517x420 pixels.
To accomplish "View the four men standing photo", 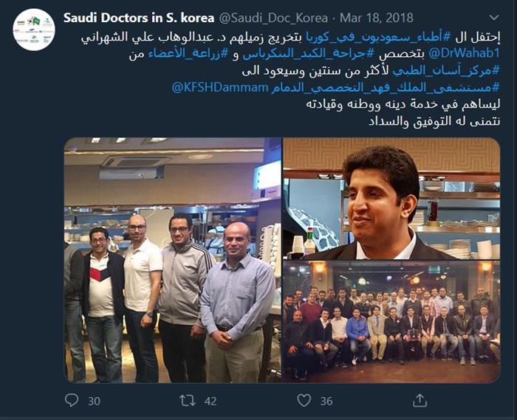I will coord(172,260).
